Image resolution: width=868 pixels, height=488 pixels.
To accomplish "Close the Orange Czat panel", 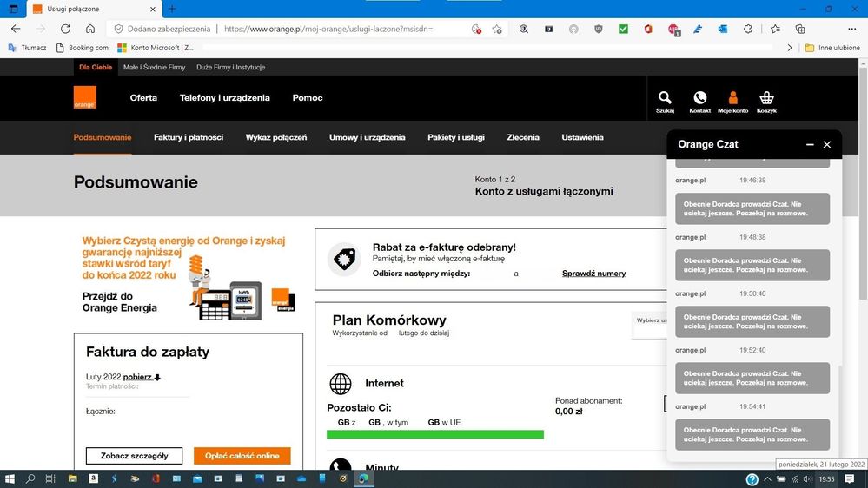I will tap(827, 144).
